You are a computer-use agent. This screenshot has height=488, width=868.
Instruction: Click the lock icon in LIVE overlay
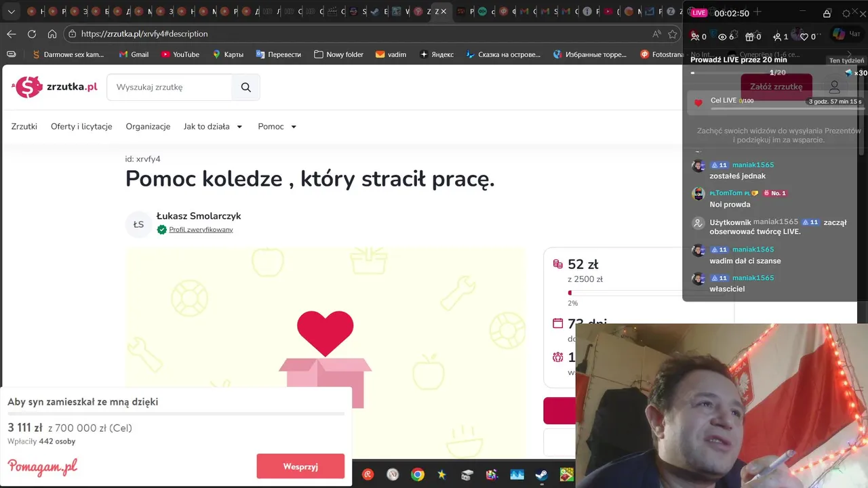point(827,14)
